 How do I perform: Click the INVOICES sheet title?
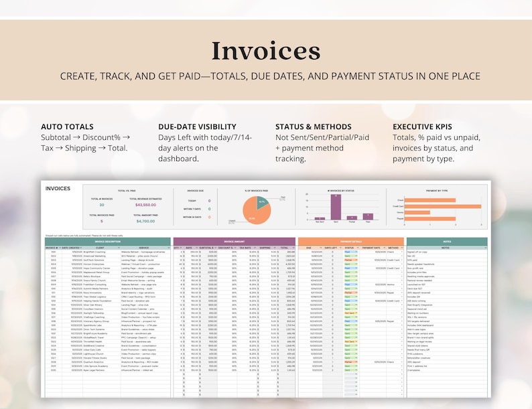coord(58,188)
